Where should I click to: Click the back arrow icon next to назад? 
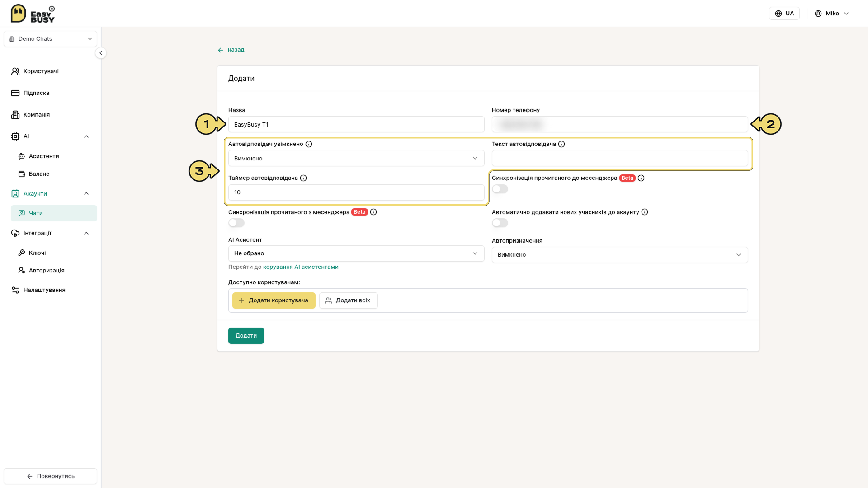coord(221,50)
